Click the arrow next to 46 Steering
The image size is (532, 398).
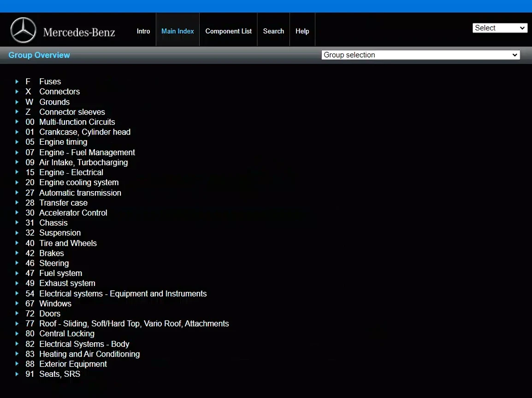pyautogui.click(x=17, y=263)
